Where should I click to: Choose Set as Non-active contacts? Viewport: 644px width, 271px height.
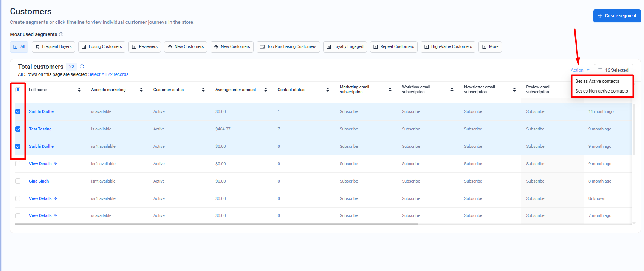[601, 91]
